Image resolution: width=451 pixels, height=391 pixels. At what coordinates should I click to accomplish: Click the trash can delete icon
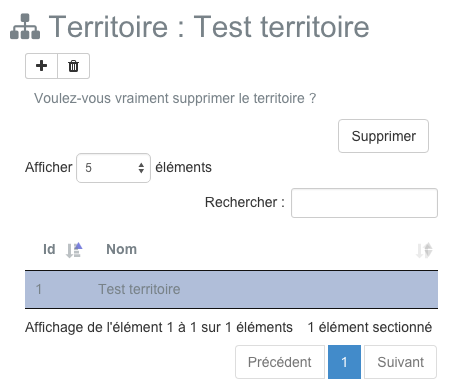(x=73, y=66)
